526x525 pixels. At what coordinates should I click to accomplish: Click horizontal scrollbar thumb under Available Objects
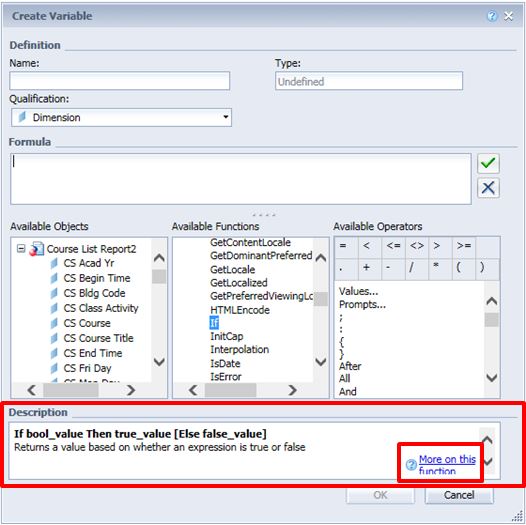[71, 390]
